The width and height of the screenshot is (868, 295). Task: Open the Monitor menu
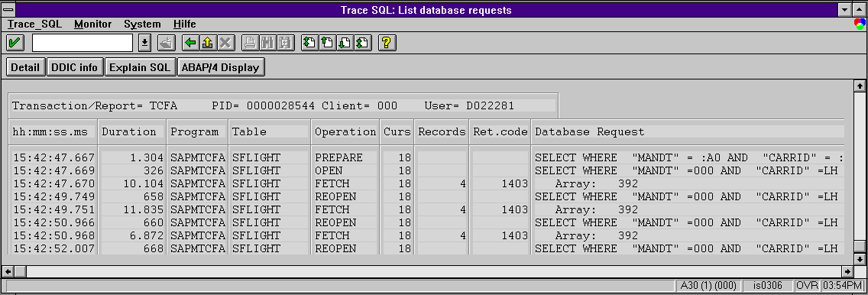(x=93, y=24)
